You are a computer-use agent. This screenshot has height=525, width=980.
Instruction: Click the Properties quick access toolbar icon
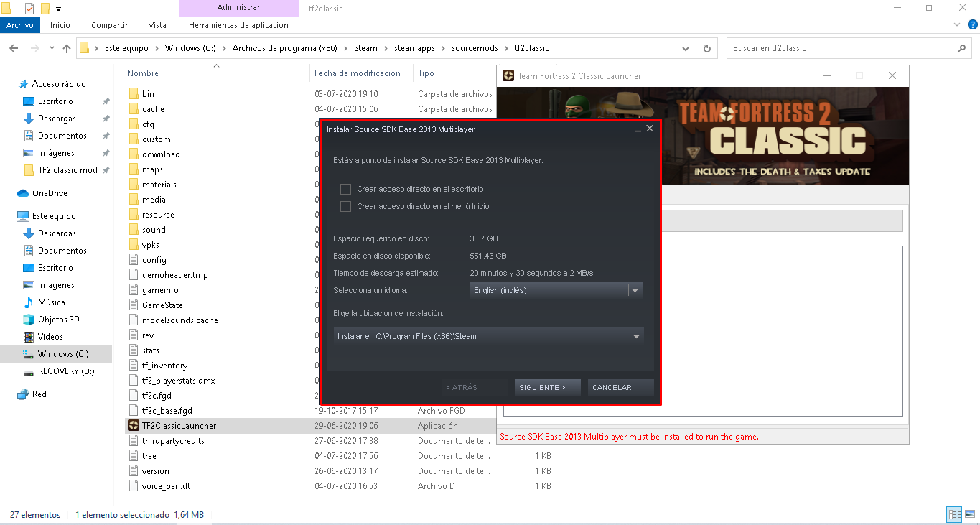pos(29,9)
